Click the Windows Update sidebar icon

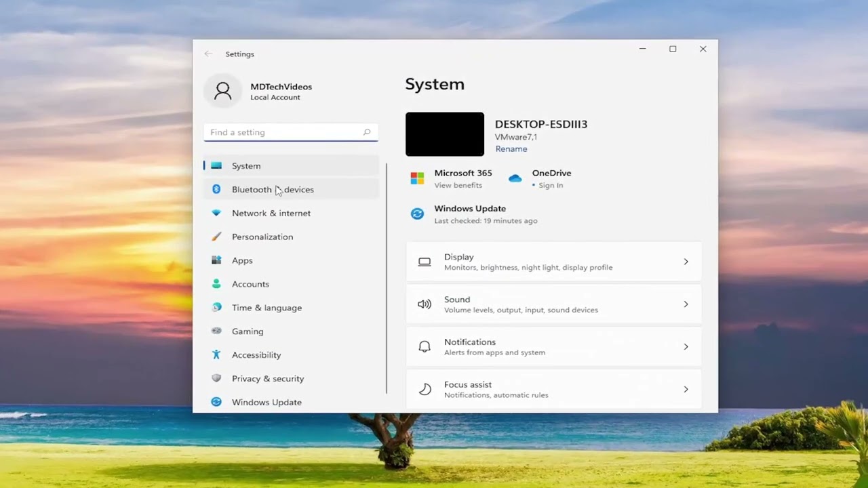pos(216,402)
